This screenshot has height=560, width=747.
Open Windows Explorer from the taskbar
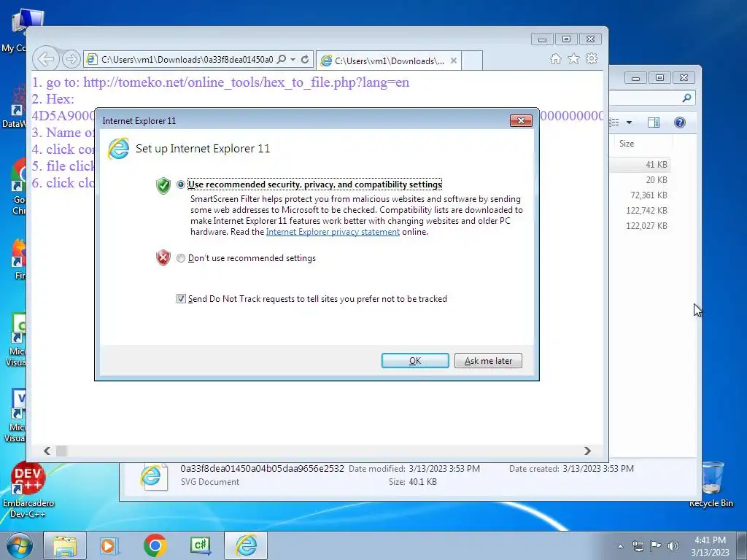coord(65,545)
